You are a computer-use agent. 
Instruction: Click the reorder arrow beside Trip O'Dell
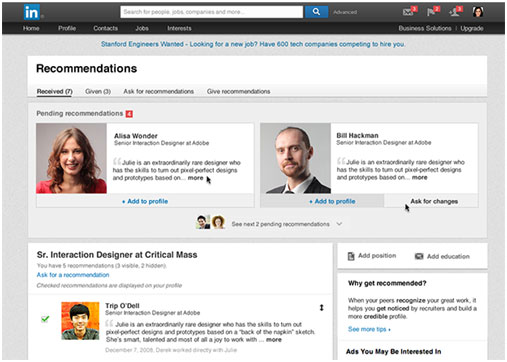tap(321, 308)
